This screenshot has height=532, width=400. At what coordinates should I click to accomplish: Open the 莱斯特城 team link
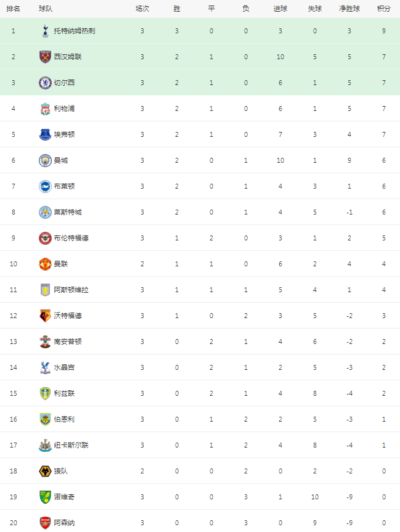68,212
